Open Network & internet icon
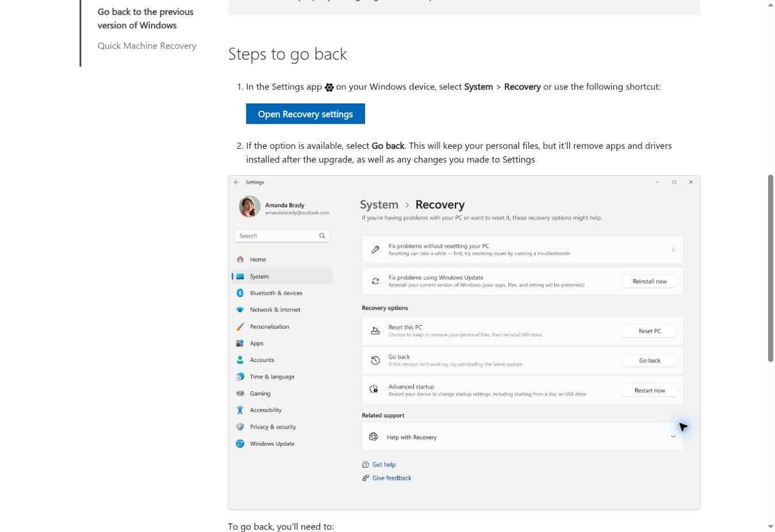Viewport: 775px width, 532px height. [240, 310]
